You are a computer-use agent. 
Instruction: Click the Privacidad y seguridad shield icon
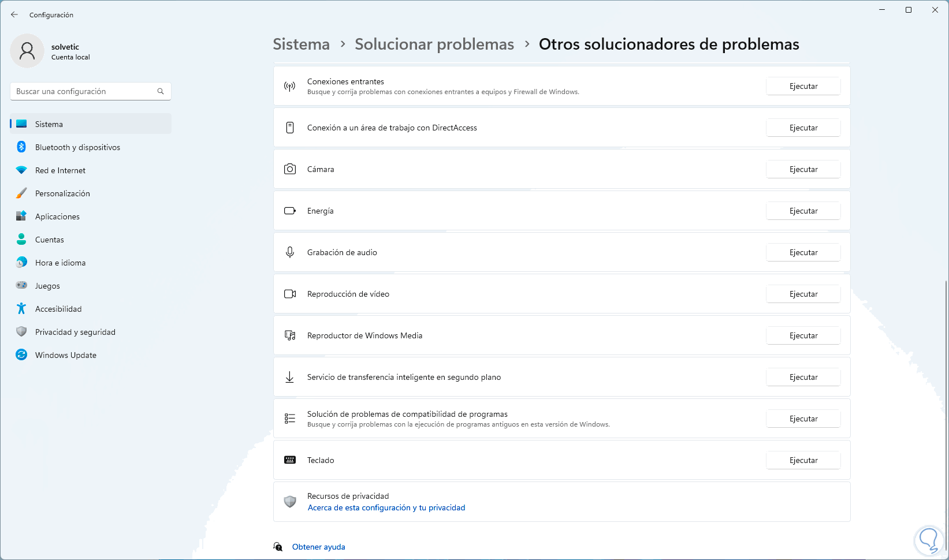tap(21, 332)
